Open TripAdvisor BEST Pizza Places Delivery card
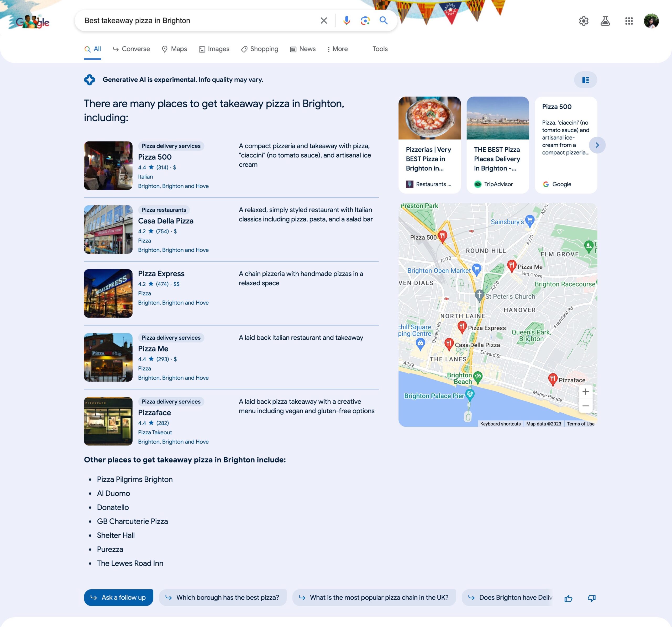Viewport: 672px width, 627px height. [x=498, y=145]
